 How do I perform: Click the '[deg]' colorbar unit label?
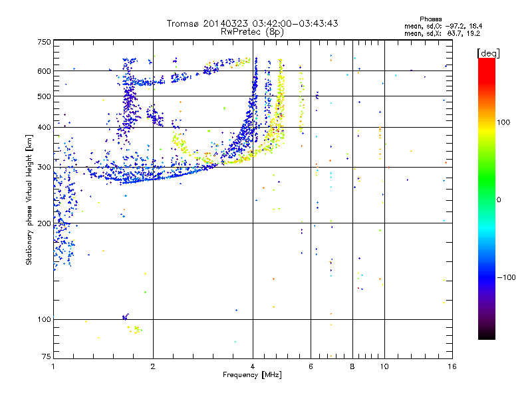click(488, 53)
